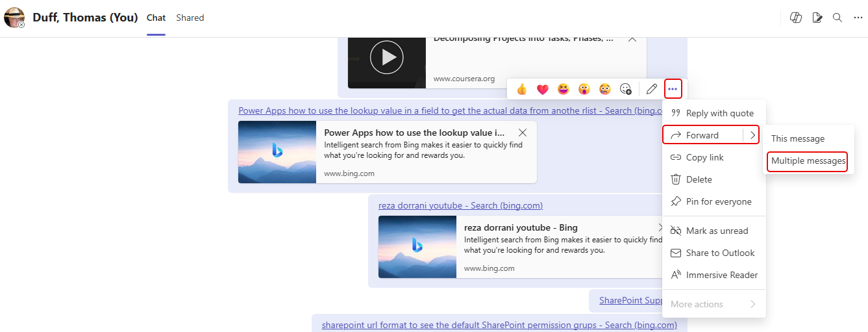The height and width of the screenshot is (332, 868).
Task: React with the laughing face emoji
Action: click(x=563, y=89)
